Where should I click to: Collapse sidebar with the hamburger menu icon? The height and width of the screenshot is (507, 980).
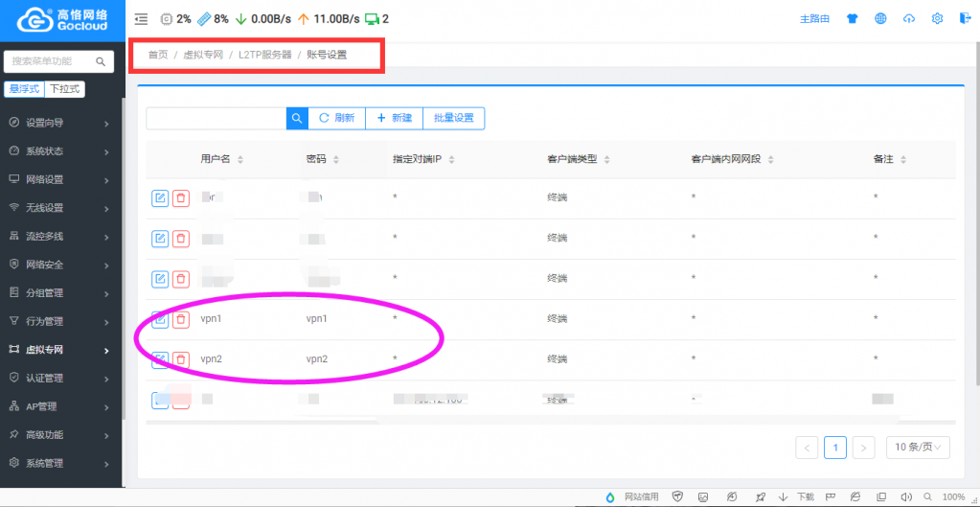[x=141, y=19]
